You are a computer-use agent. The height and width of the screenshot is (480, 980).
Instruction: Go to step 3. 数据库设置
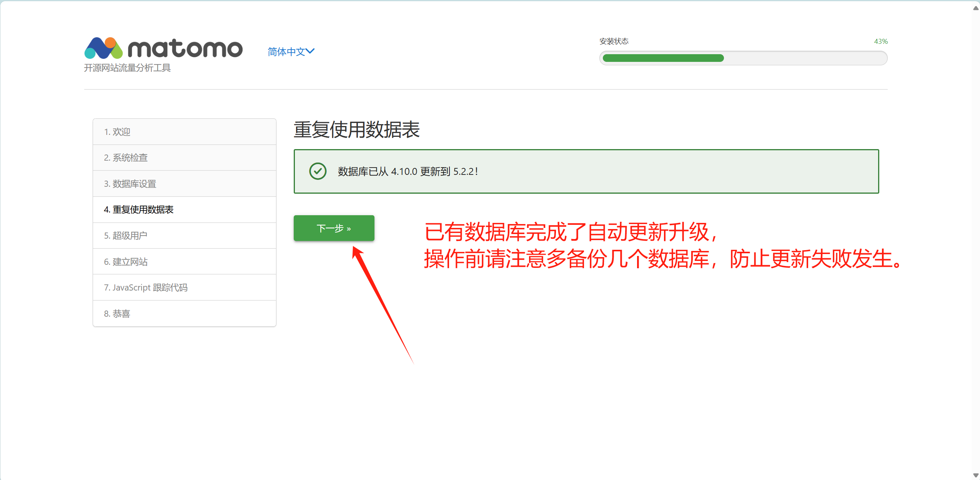130,184
